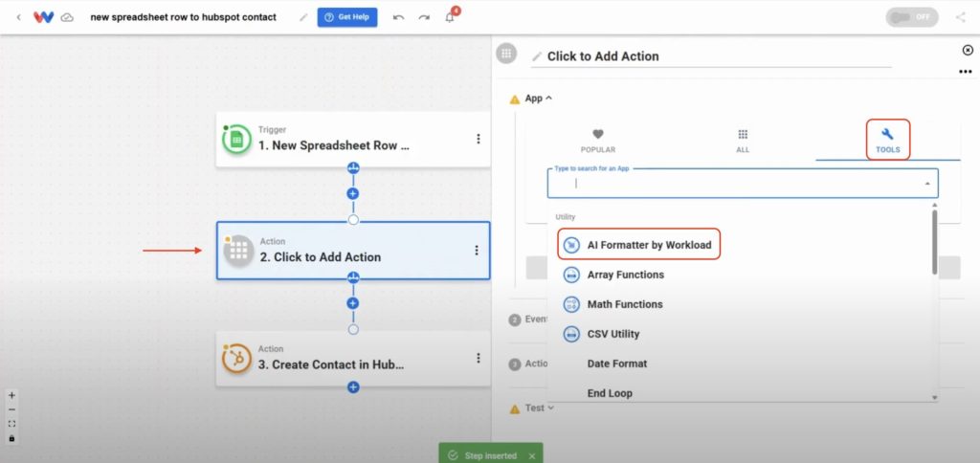Open options menu for the trigger step

pos(479,139)
